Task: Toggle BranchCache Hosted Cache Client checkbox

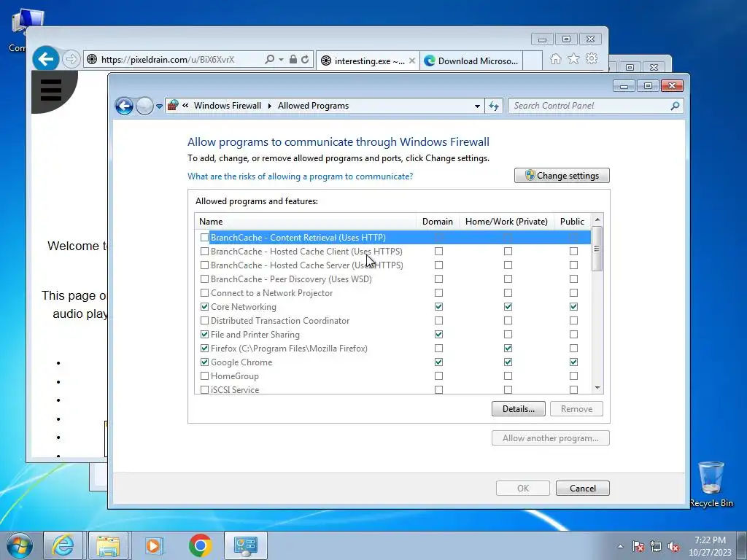Action: click(204, 251)
